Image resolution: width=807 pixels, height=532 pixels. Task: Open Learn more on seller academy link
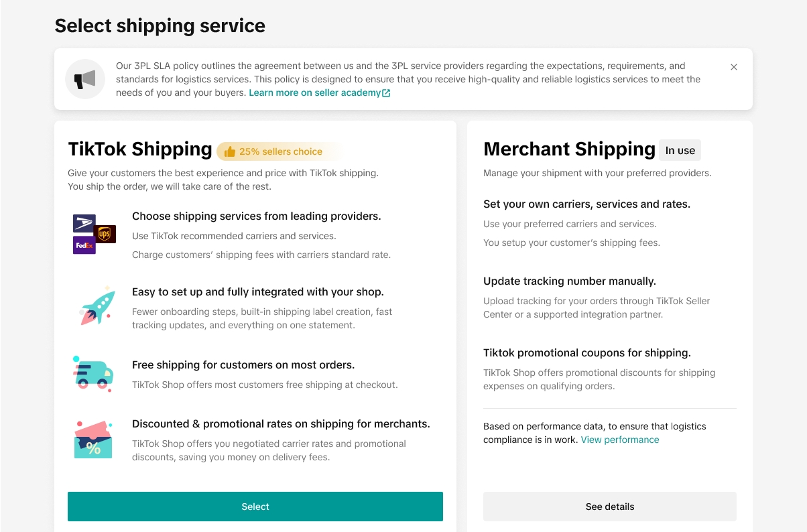[x=314, y=93]
